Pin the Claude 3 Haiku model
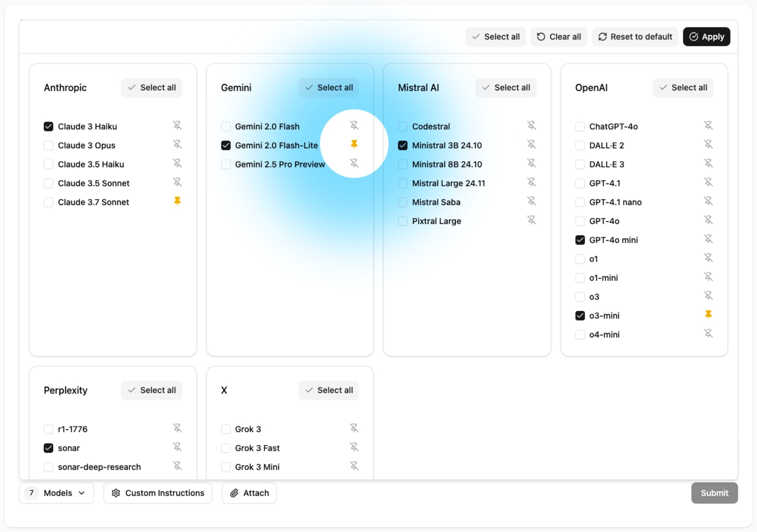The width and height of the screenshot is (757, 532). (177, 125)
